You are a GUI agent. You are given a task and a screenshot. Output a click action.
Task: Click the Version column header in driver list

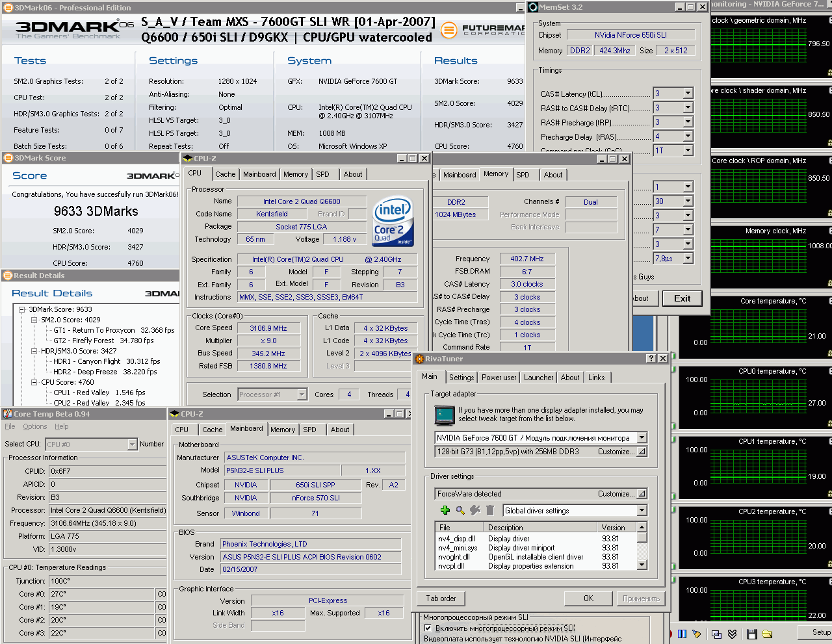617,528
